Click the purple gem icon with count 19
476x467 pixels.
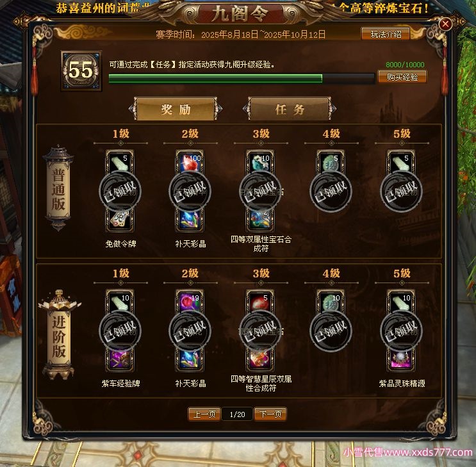pyautogui.click(x=190, y=302)
